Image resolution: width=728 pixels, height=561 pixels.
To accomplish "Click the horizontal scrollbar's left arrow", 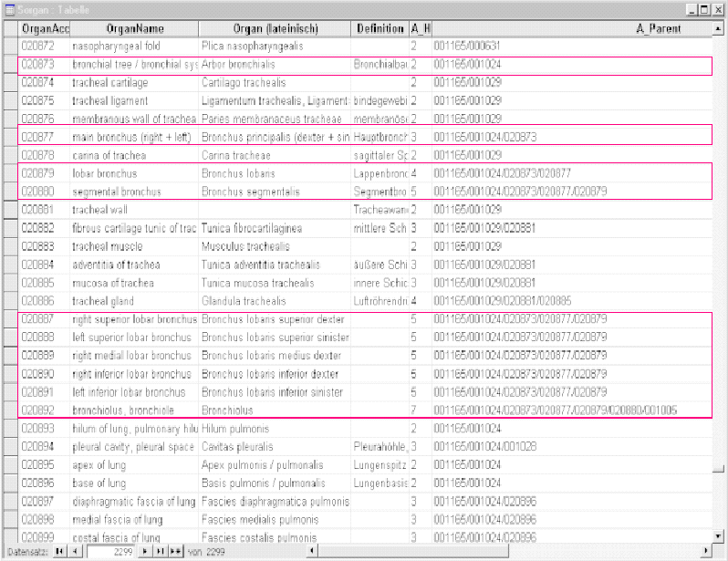I will coord(314,552).
